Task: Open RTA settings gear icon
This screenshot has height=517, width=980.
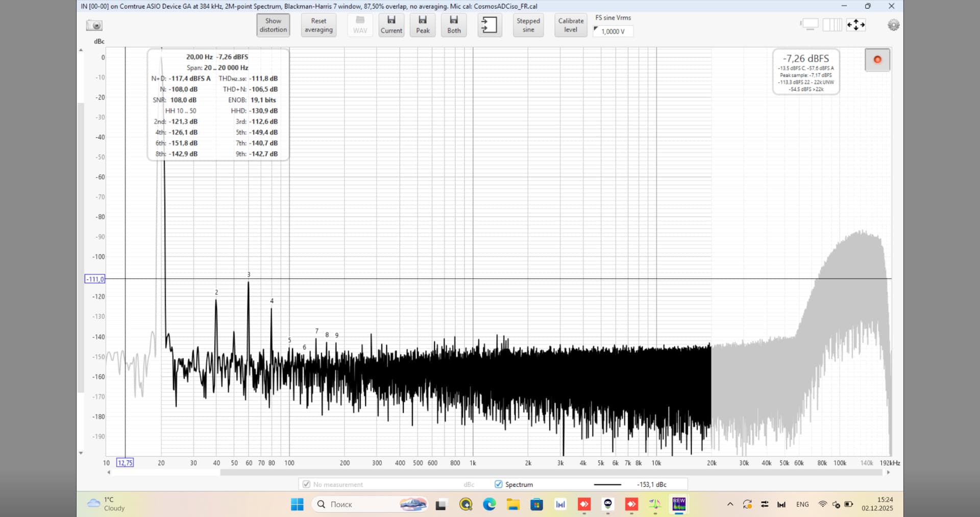Action: [893, 25]
